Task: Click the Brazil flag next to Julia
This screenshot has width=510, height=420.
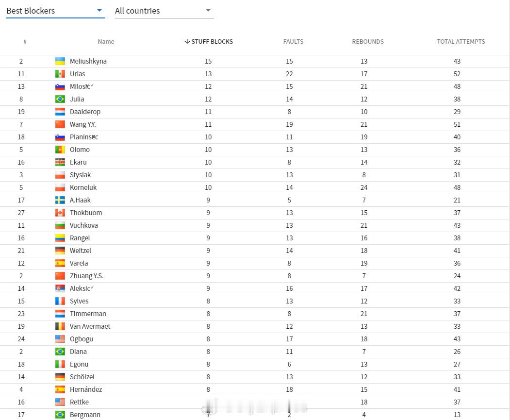Action: (60, 99)
